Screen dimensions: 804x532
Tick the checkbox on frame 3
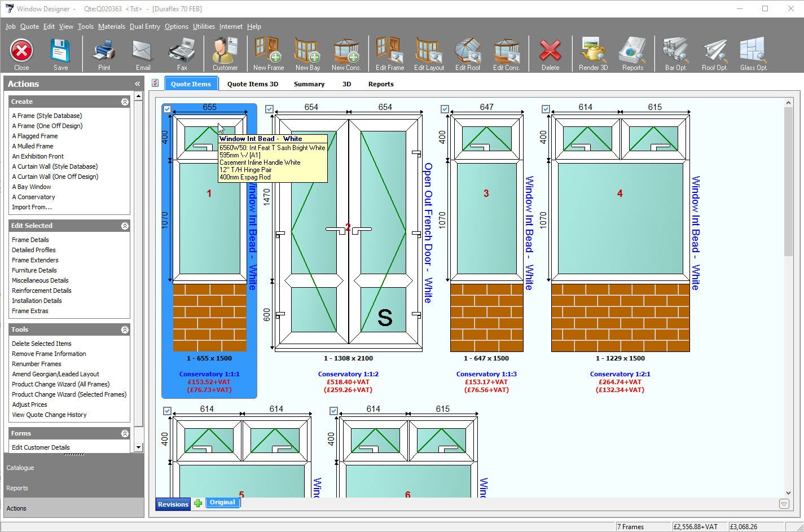tap(445, 109)
